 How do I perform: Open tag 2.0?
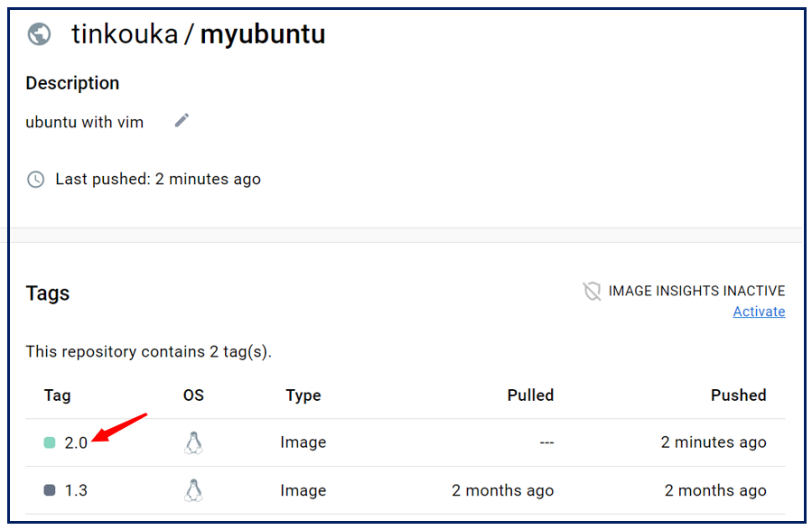(76, 443)
